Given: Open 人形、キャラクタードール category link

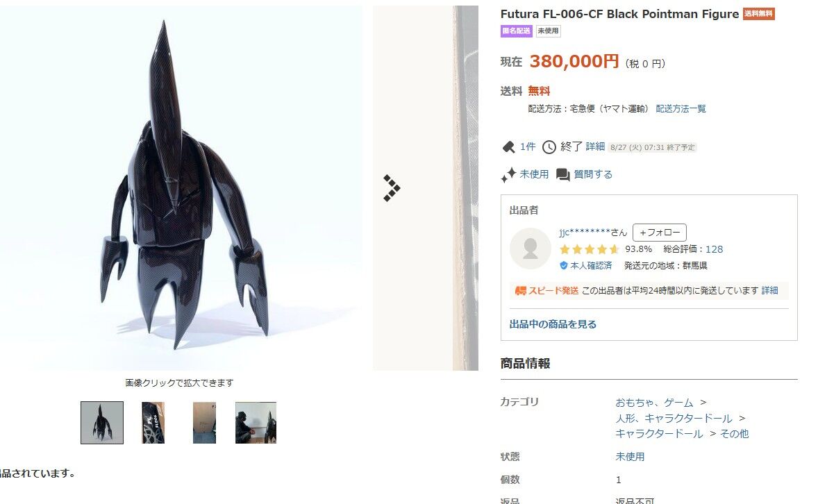Looking at the screenshot, I should pos(674,418).
